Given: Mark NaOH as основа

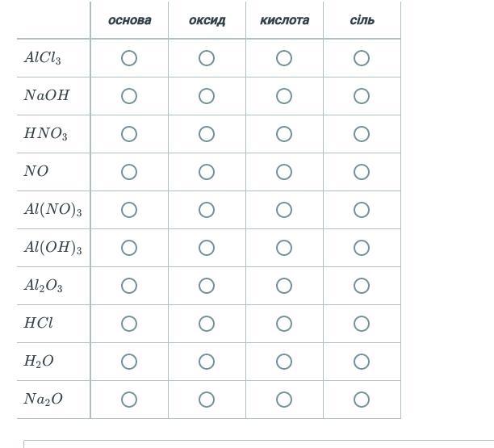Looking at the screenshot, I should (x=129, y=96).
